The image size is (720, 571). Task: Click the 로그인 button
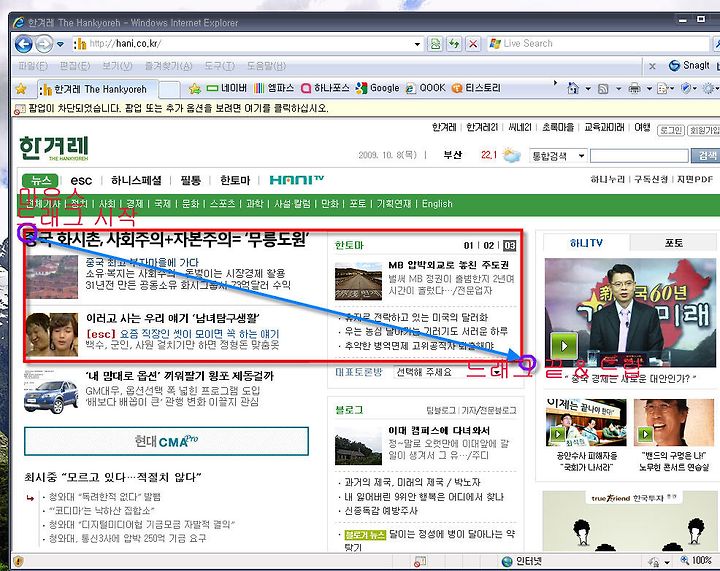point(671,130)
